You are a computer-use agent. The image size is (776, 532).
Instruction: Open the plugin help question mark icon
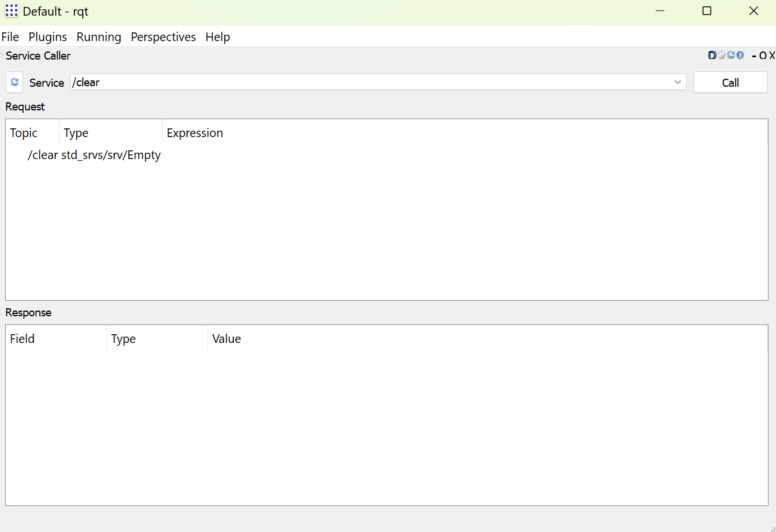740,56
